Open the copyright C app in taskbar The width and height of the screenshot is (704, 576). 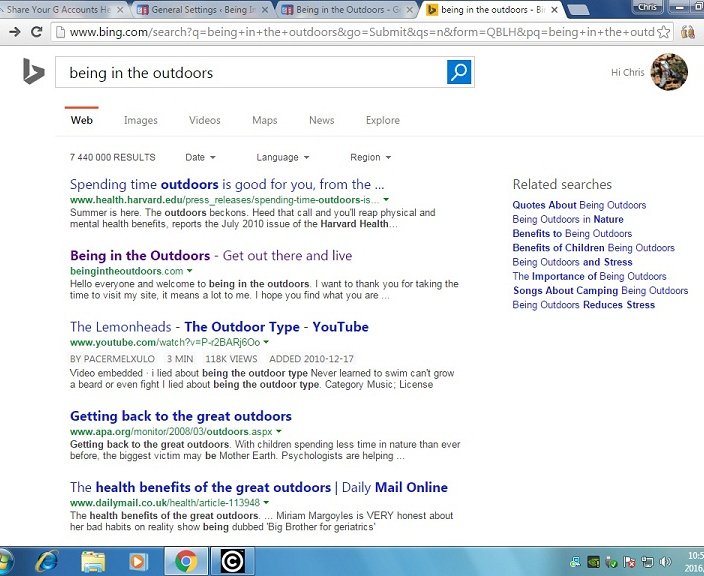click(233, 561)
